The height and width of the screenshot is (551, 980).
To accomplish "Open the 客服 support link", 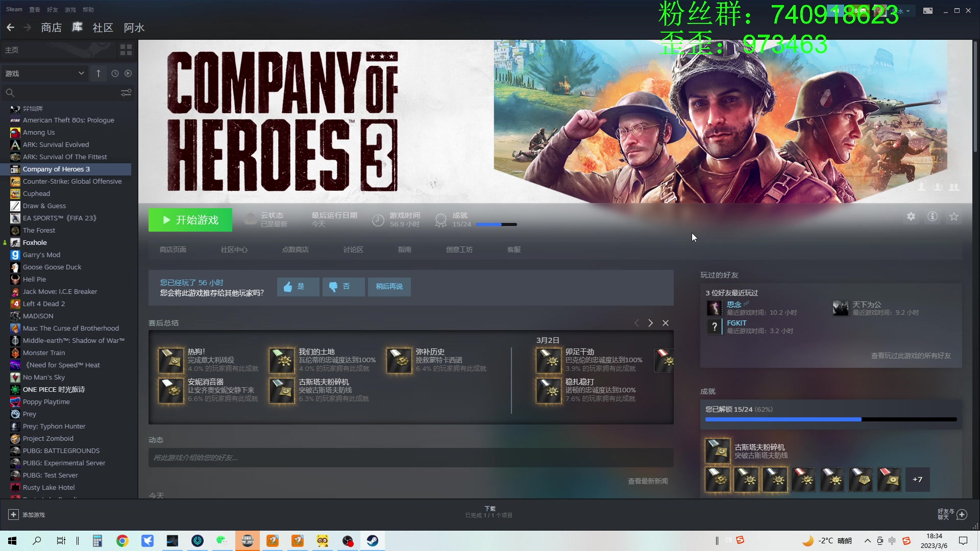I will click(514, 249).
